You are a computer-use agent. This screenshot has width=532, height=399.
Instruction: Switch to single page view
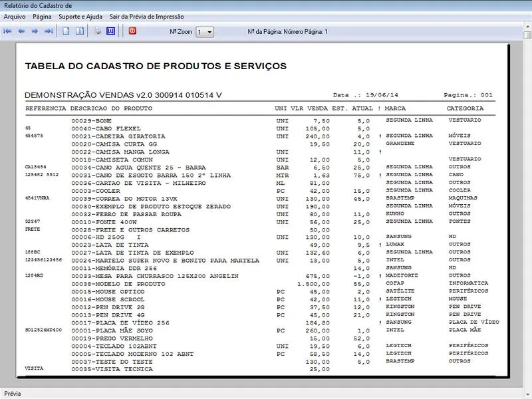pos(66,31)
